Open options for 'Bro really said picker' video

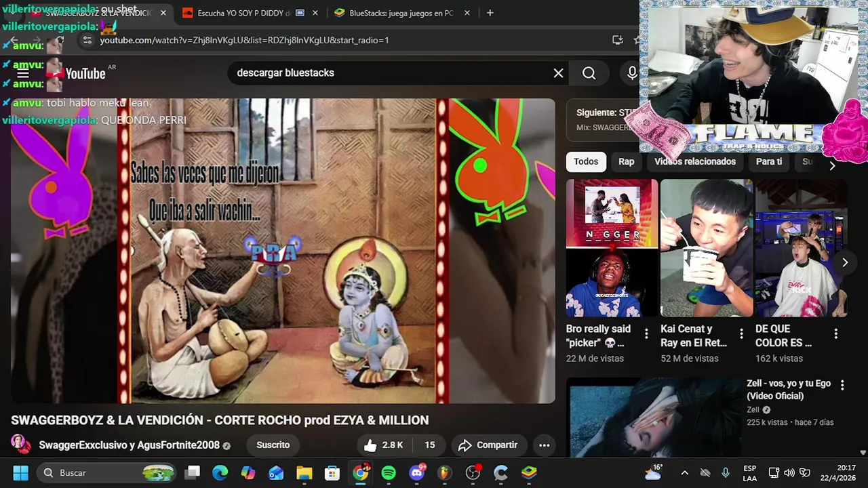click(x=646, y=333)
